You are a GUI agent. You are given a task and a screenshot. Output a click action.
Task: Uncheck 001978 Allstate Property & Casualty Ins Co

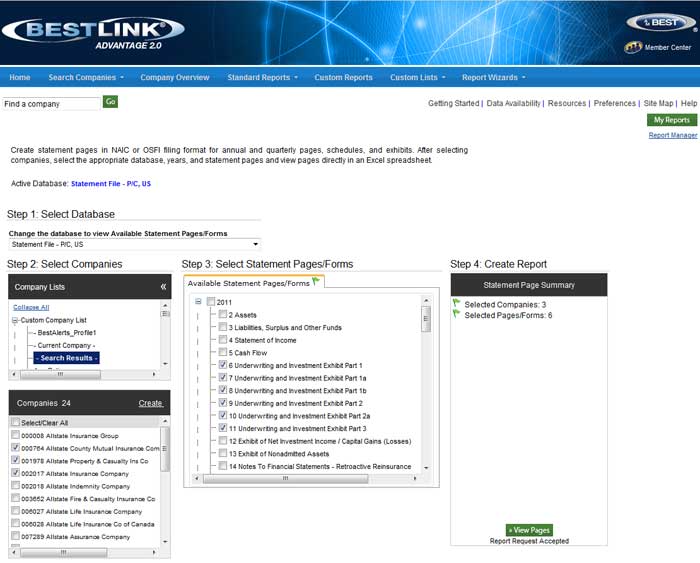pos(16,460)
